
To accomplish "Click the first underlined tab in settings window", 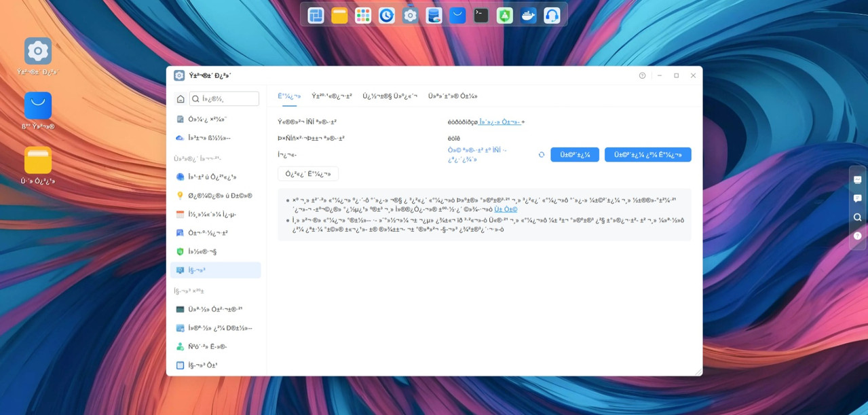I will coord(289,96).
